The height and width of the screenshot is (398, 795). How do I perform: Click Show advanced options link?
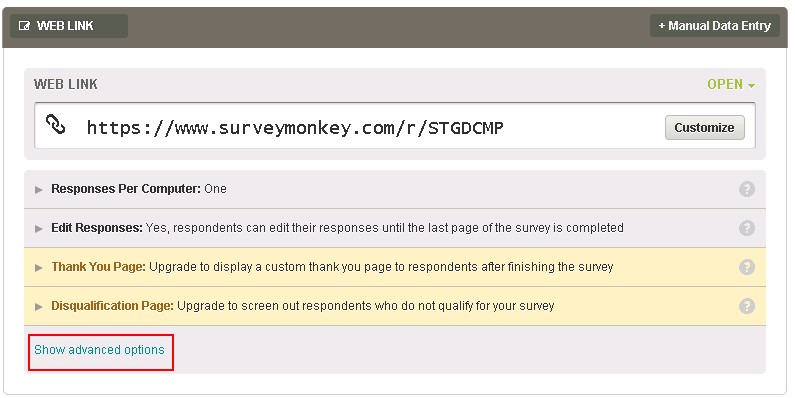pyautogui.click(x=99, y=350)
